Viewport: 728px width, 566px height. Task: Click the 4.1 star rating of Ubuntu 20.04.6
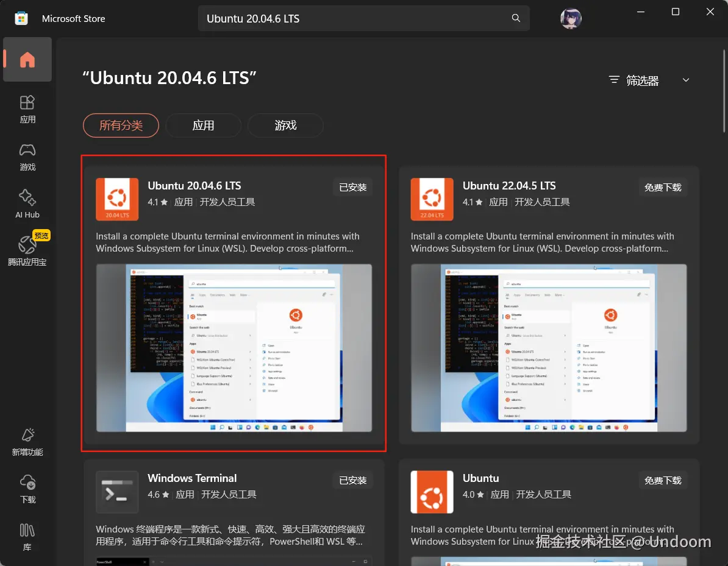tap(157, 202)
